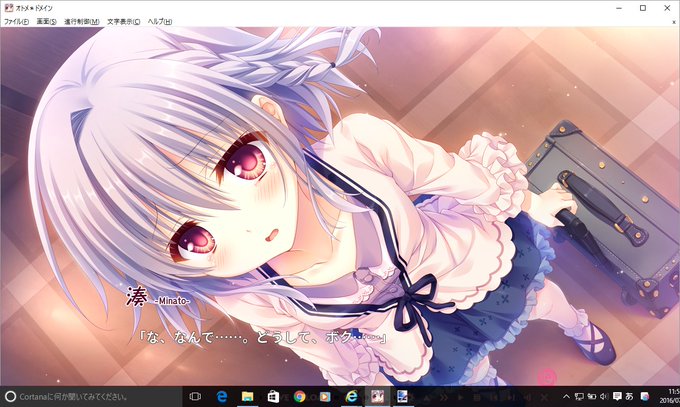This screenshot has height=407, width=680.
Task: Click the colorful tray icon beside the IME
Action: (x=645, y=396)
